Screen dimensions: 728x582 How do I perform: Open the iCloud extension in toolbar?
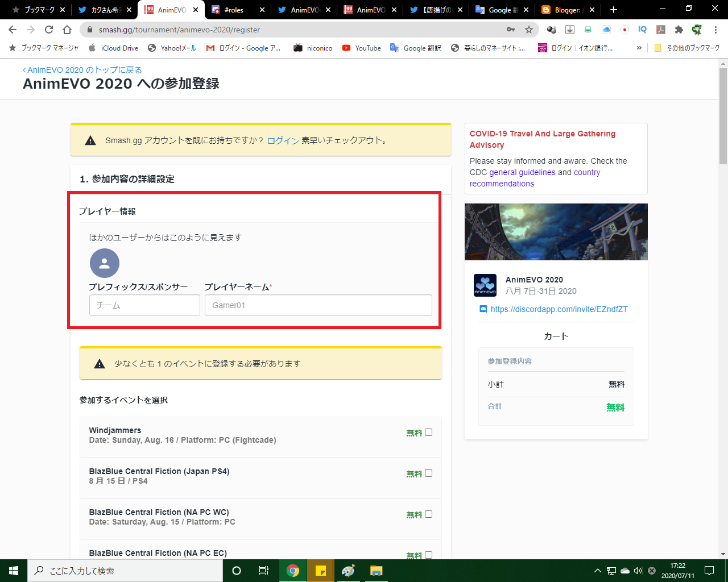point(606,30)
